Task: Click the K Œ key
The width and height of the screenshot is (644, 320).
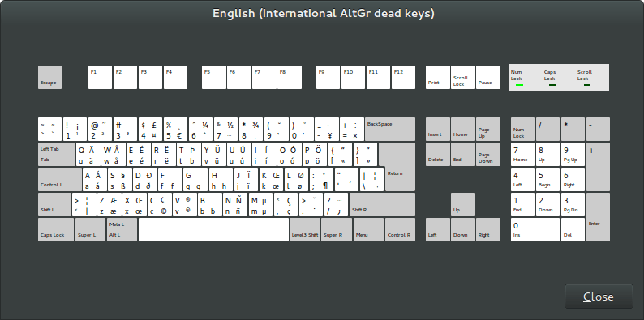Action: click(x=271, y=179)
